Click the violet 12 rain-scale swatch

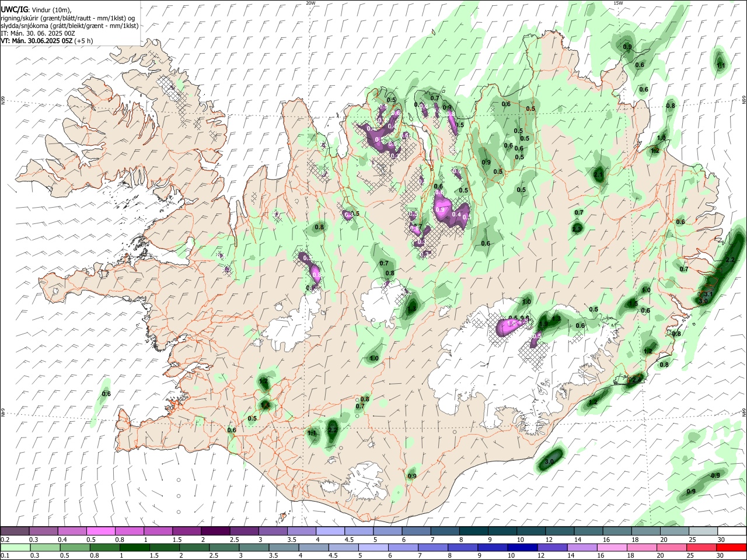click(552, 548)
